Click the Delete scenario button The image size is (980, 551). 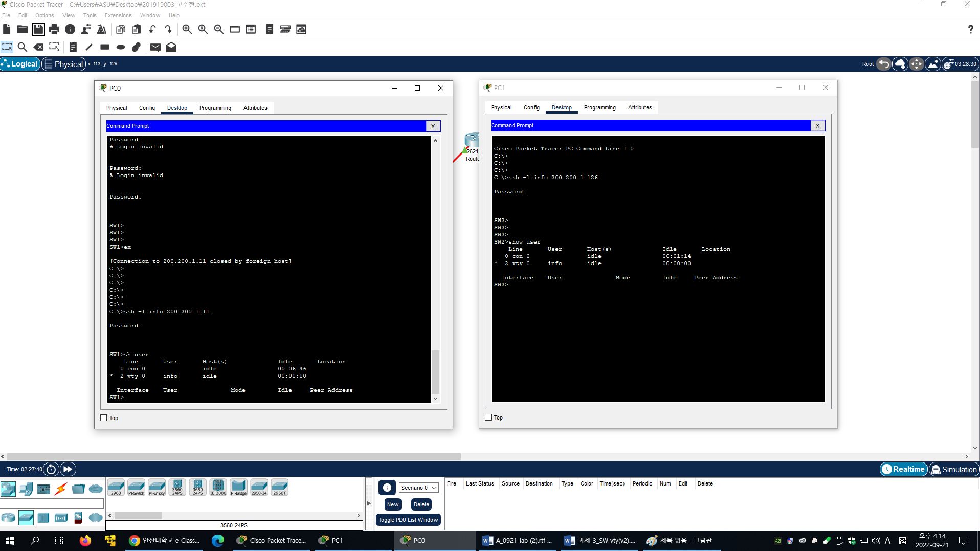click(421, 504)
